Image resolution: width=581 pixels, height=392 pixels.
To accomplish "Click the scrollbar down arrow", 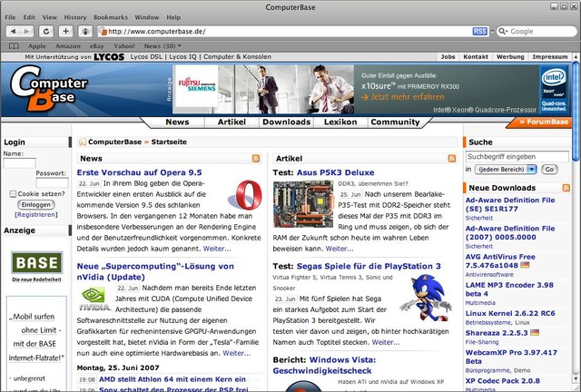I will coord(576,379).
